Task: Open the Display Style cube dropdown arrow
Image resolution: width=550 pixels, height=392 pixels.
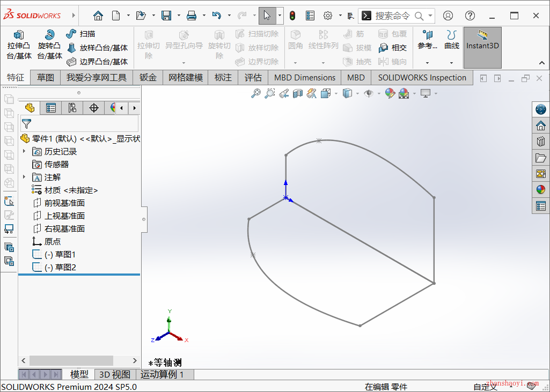Action: (x=357, y=93)
